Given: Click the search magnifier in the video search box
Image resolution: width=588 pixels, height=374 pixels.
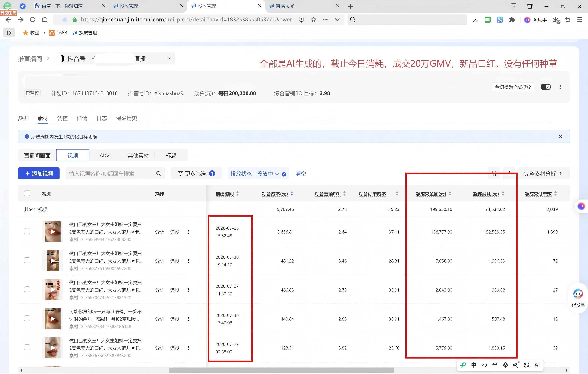Looking at the screenshot, I should pyautogui.click(x=158, y=173).
